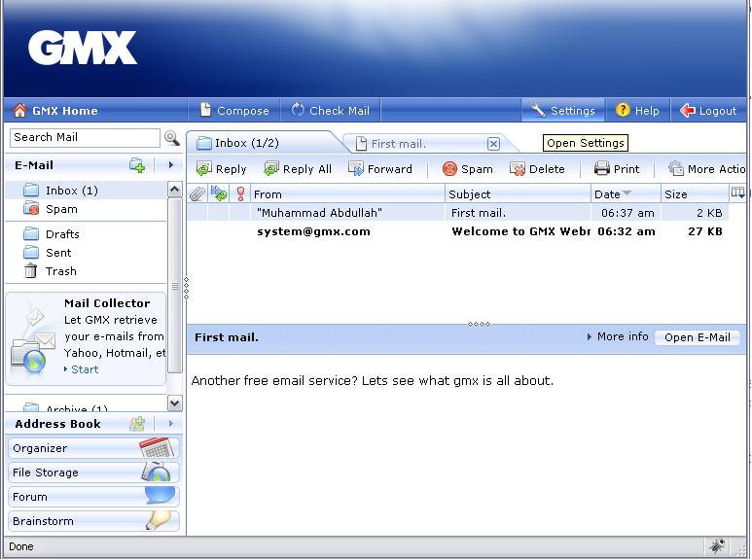This screenshot has height=560, width=752.
Task: Open File Storage
Action: pyautogui.click(x=93, y=472)
